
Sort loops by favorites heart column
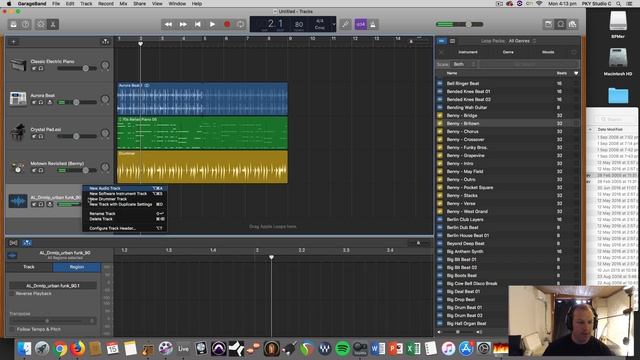(x=576, y=73)
